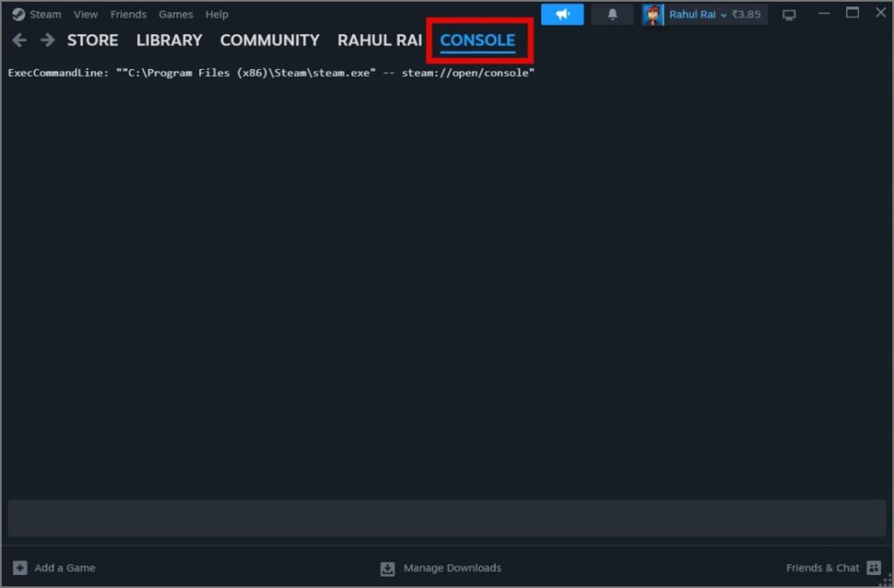Open the Games menu
This screenshot has height=588, width=894.
(x=175, y=14)
